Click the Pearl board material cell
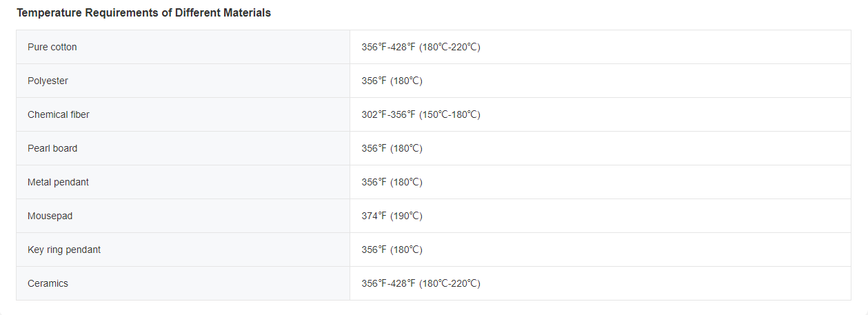868x315 pixels. (x=52, y=148)
